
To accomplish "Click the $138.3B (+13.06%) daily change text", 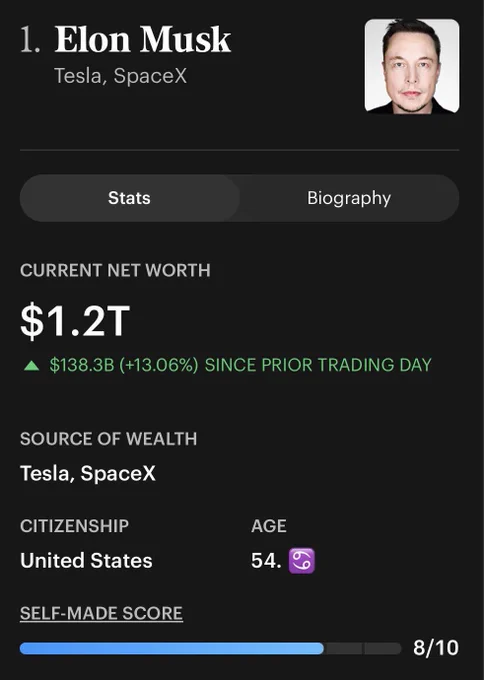I will pos(124,365).
